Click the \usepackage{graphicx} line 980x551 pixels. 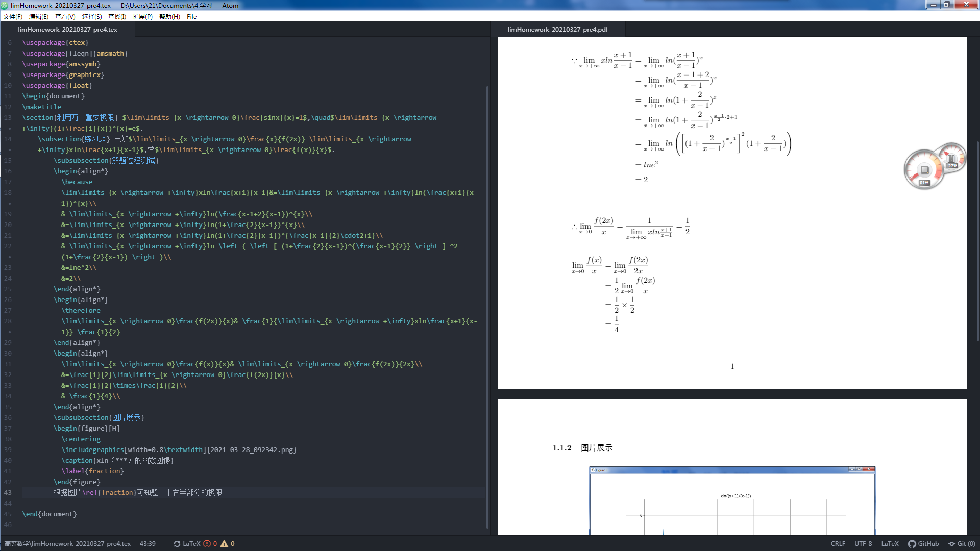(63, 75)
